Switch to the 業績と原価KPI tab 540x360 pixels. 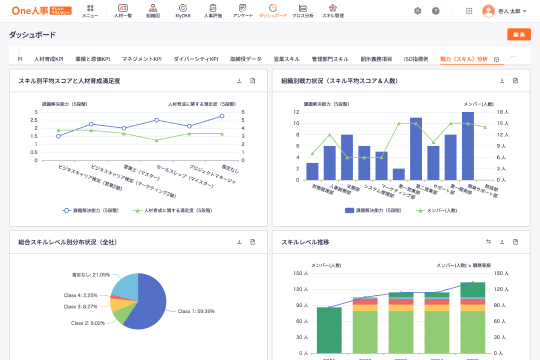pos(93,59)
